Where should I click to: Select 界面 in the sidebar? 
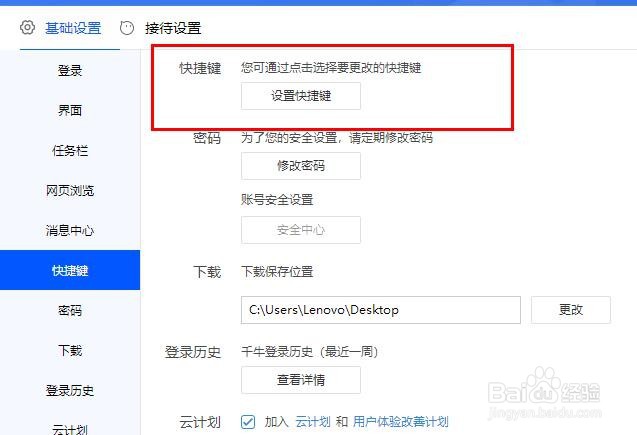tap(70, 110)
